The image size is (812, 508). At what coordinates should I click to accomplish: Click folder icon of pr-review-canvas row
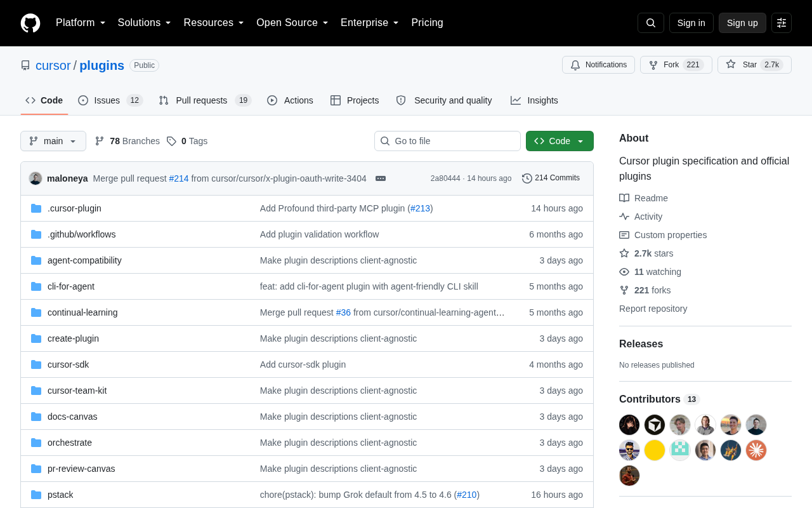click(x=36, y=469)
